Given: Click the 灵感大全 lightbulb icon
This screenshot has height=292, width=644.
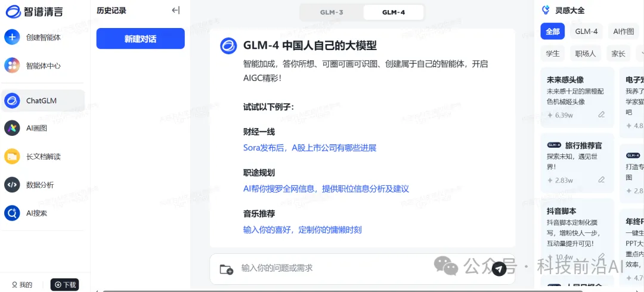Looking at the screenshot, I should point(546,10).
